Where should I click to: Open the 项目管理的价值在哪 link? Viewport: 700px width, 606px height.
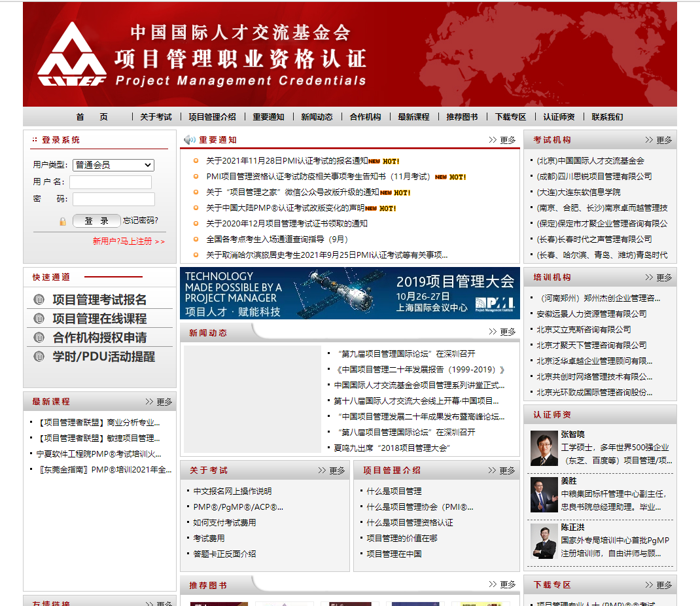(402, 538)
